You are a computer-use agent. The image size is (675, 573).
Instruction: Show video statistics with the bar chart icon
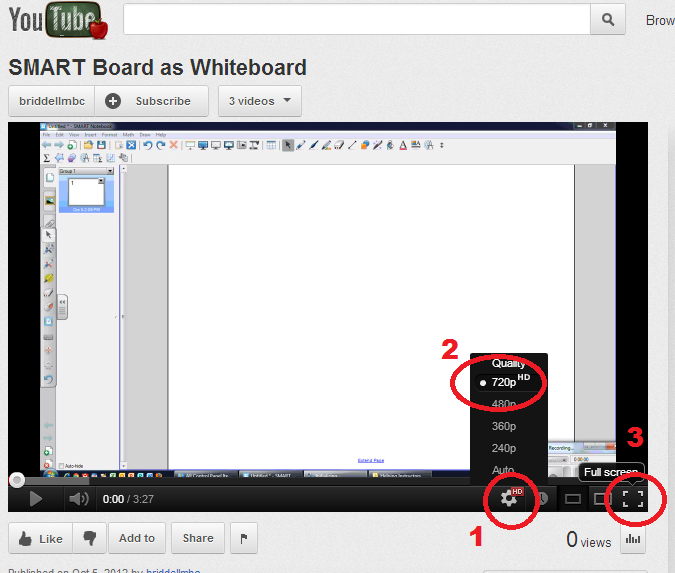(x=633, y=539)
